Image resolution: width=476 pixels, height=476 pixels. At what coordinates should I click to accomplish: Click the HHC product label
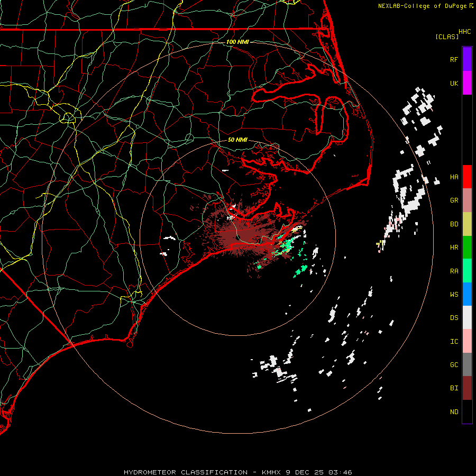point(465,32)
